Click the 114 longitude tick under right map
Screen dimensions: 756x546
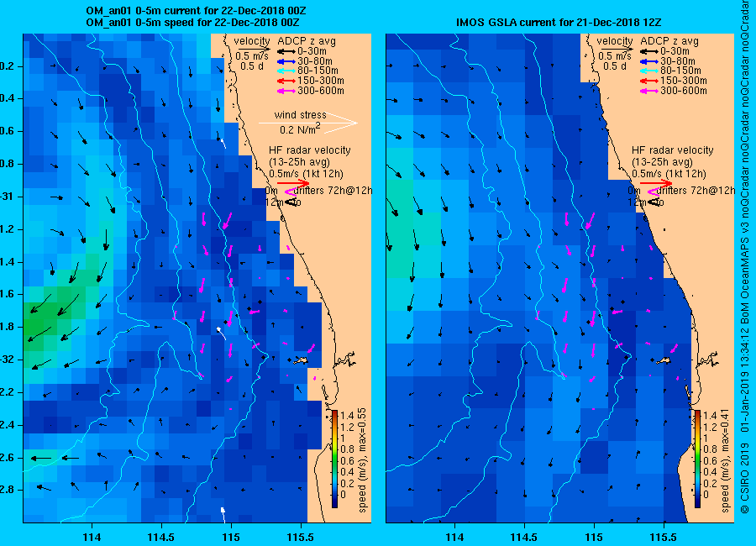[x=454, y=537]
